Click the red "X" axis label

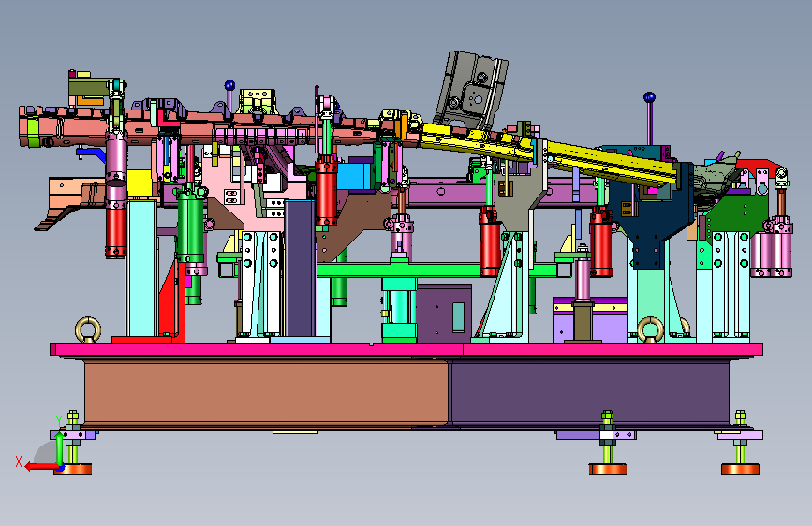coord(19,461)
